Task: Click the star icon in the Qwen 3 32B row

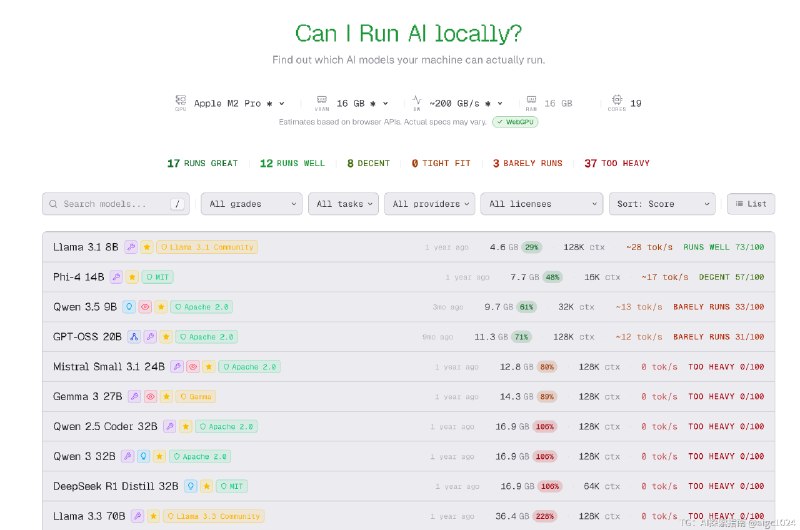Action: [x=159, y=457]
